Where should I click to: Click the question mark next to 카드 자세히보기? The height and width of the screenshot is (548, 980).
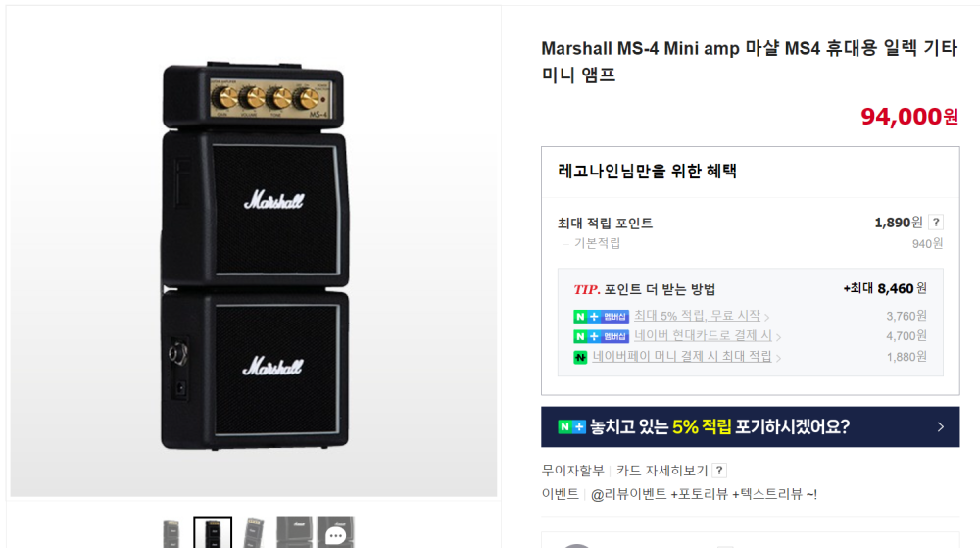point(719,471)
